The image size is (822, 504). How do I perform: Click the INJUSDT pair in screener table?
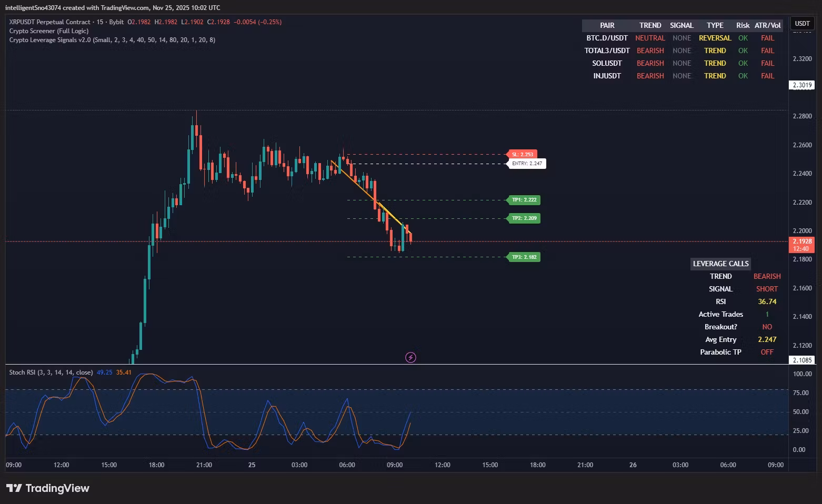coord(607,76)
